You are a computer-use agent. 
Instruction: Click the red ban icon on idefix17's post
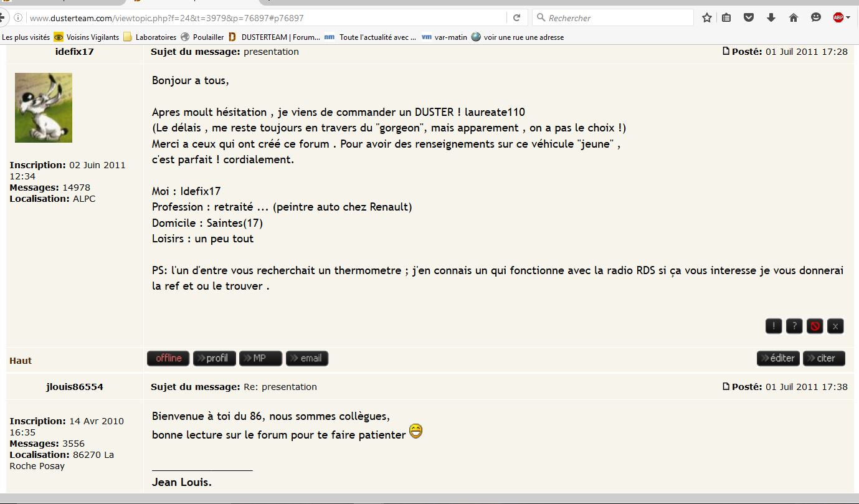coord(815,326)
